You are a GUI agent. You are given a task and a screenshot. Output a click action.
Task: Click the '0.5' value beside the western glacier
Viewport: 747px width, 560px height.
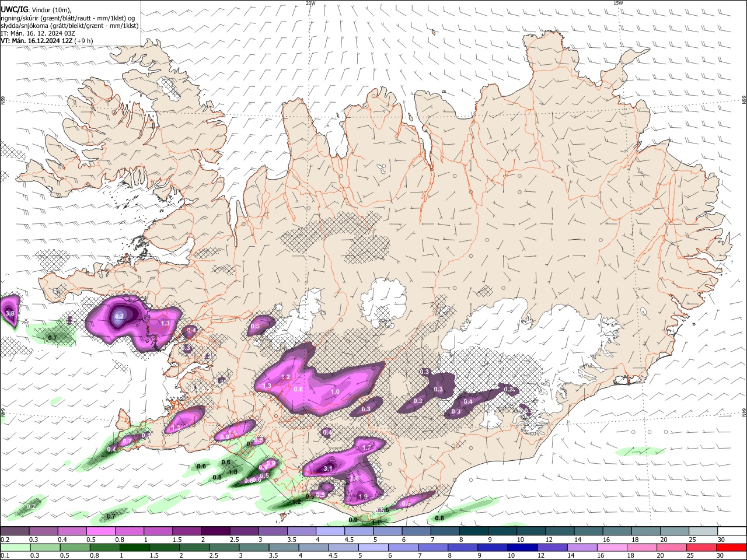pyautogui.click(x=255, y=327)
